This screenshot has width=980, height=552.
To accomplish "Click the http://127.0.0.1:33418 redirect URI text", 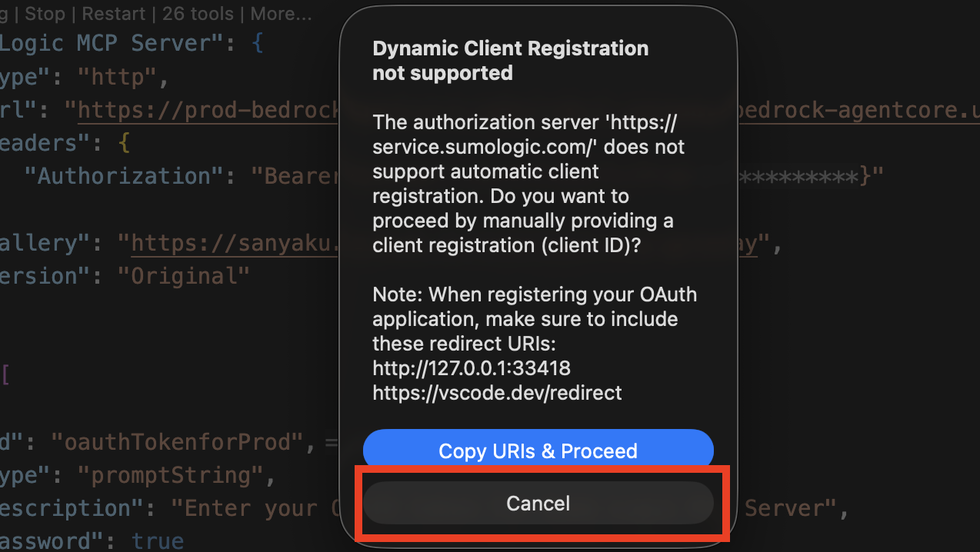I will (472, 368).
